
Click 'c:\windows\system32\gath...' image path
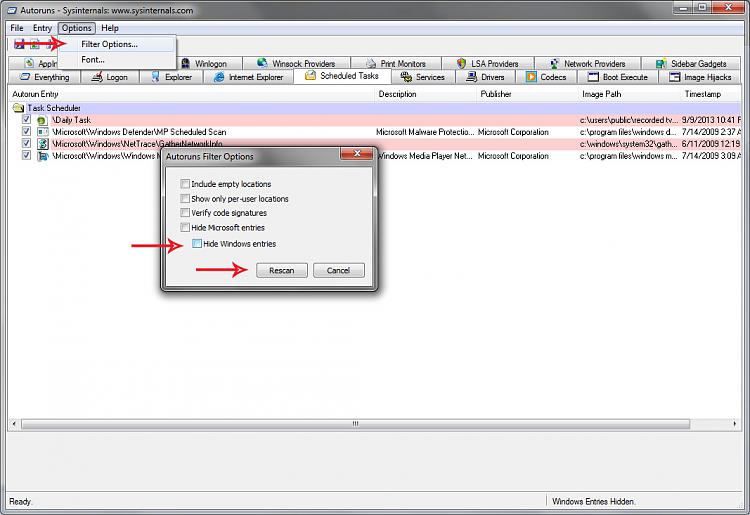629,144
